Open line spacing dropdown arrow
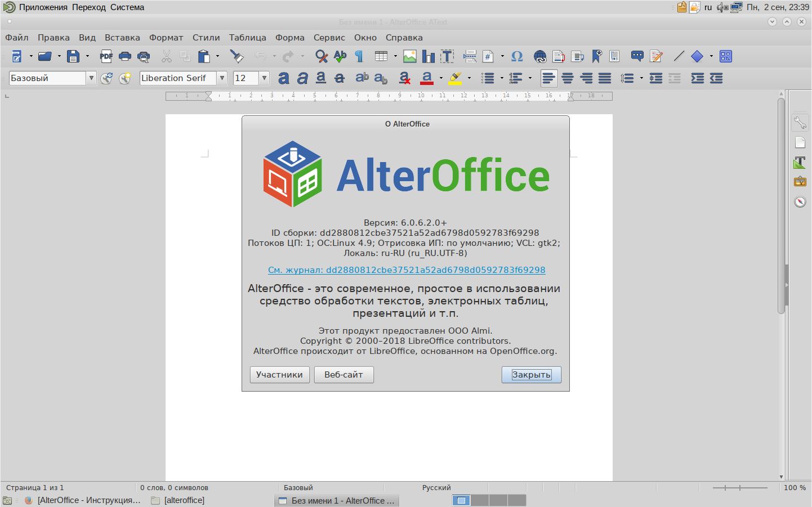This screenshot has height=507, width=812. pyautogui.click(x=641, y=78)
